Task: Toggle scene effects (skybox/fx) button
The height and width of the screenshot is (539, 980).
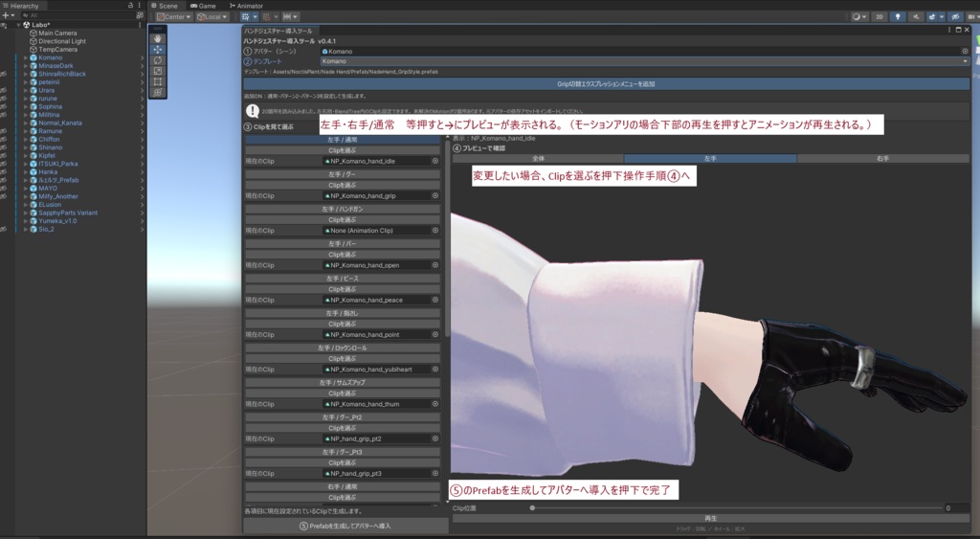Action: click(x=932, y=17)
